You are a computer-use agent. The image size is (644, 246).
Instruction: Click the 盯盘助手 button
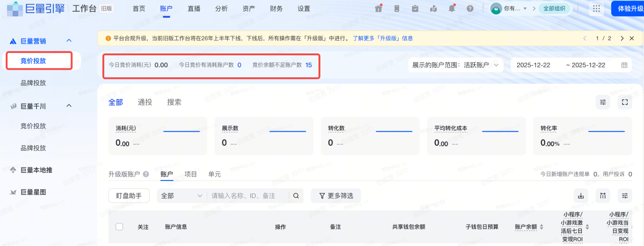[x=129, y=196]
